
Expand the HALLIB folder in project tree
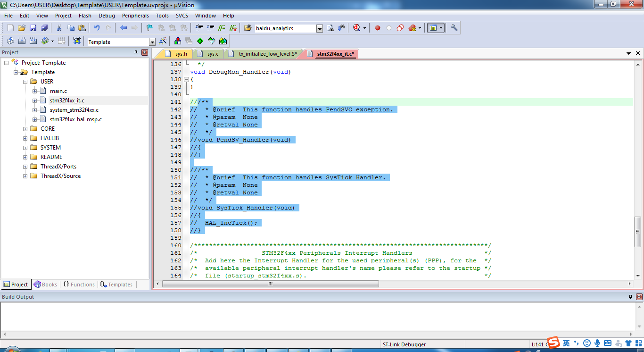tap(25, 138)
